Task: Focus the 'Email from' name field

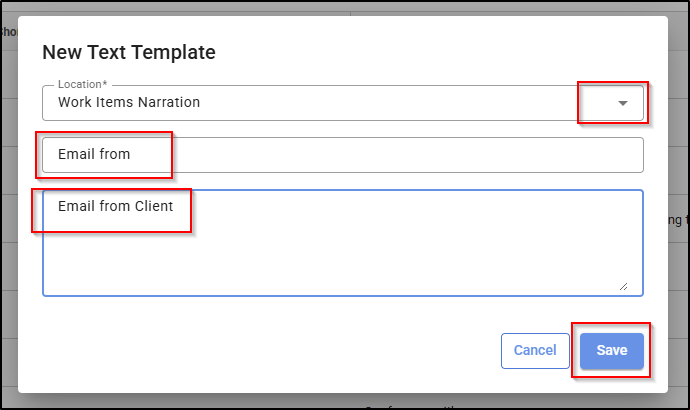Action: [x=342, y=155]
